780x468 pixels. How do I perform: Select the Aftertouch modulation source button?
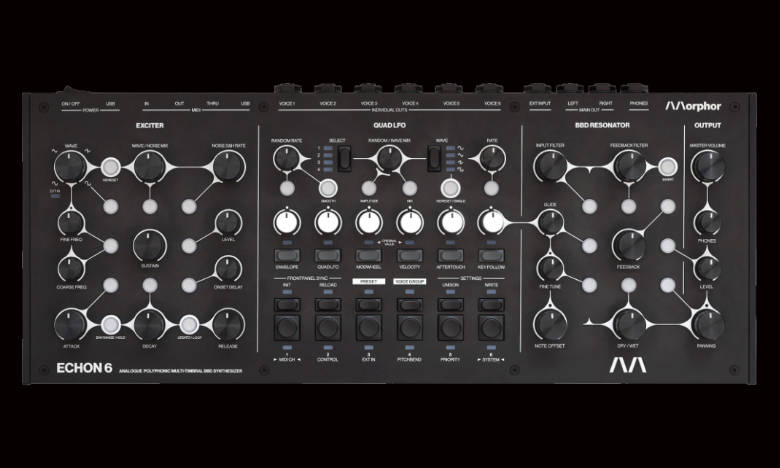click(x=449, y=257)
